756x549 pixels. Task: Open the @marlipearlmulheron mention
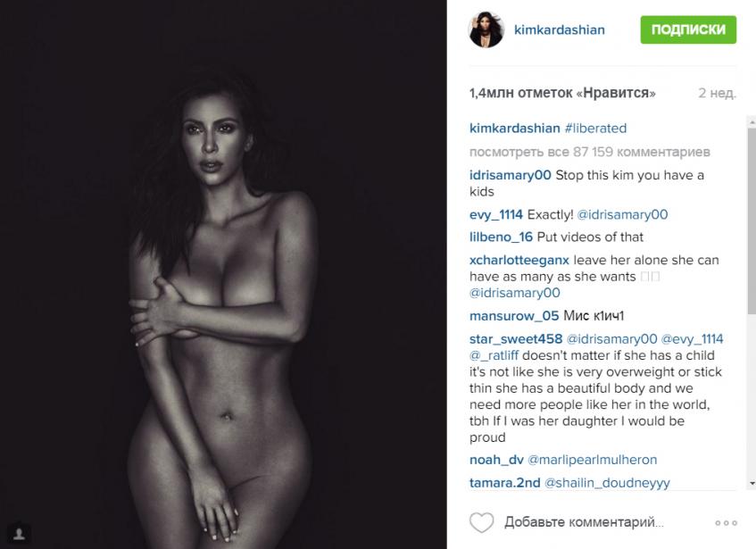(x=593, y=460)
